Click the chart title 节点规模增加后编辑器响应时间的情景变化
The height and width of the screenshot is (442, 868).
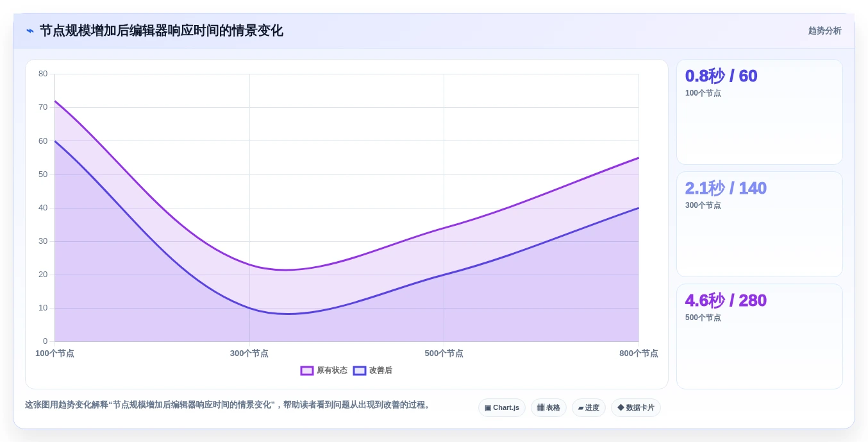(x=162, y=31)
